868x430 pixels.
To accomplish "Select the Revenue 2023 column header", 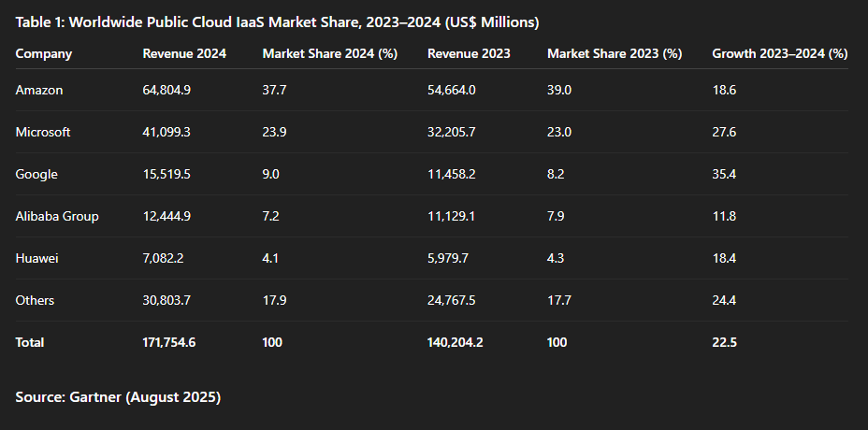I will (469, 53).
